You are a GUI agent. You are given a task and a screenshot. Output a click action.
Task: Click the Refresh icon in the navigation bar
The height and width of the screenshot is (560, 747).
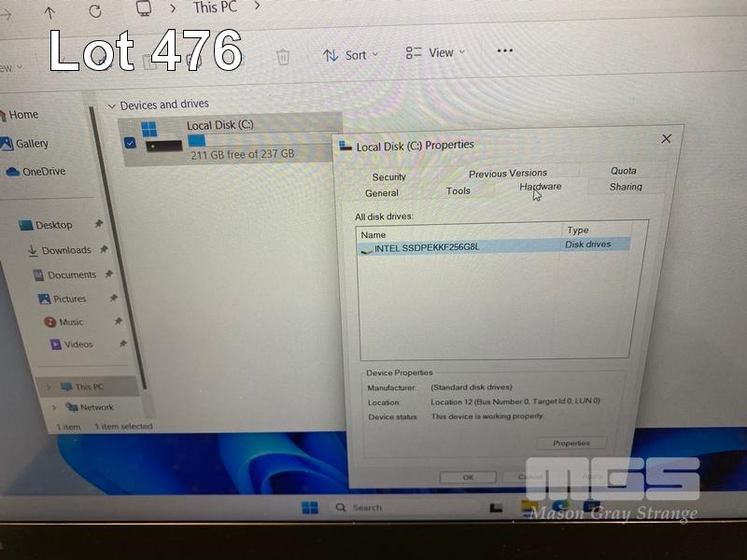click(95, 11)
